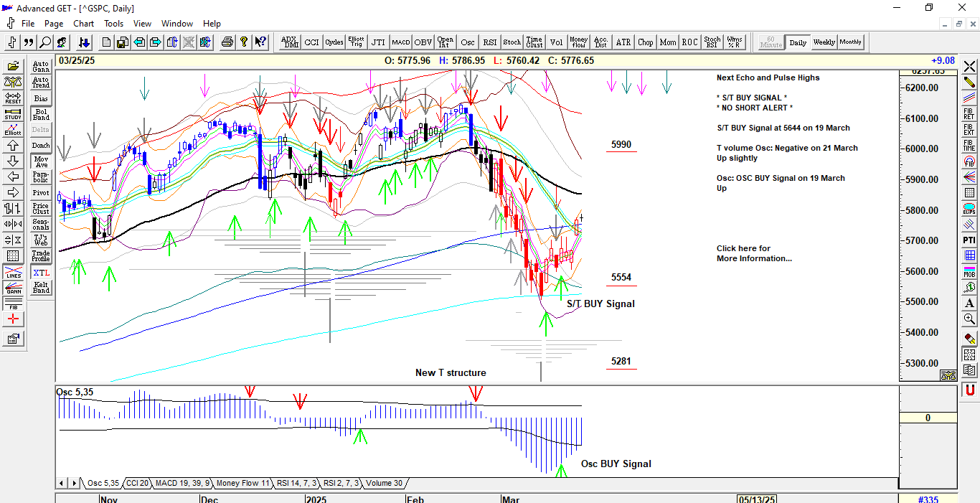
Task: Toggle the Bol Band study overlay
Action: click(41, 114)
